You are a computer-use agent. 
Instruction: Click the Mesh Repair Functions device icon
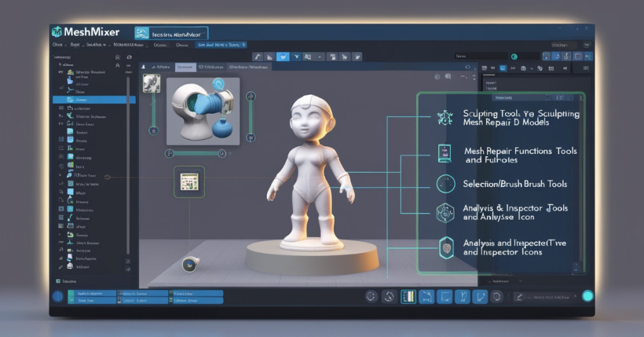click(445, 153)
